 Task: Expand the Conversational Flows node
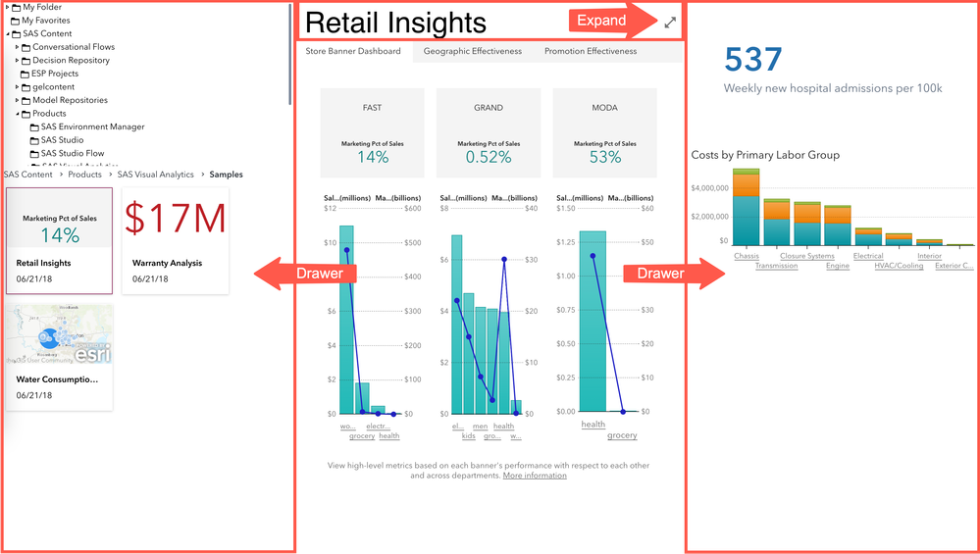17,47
